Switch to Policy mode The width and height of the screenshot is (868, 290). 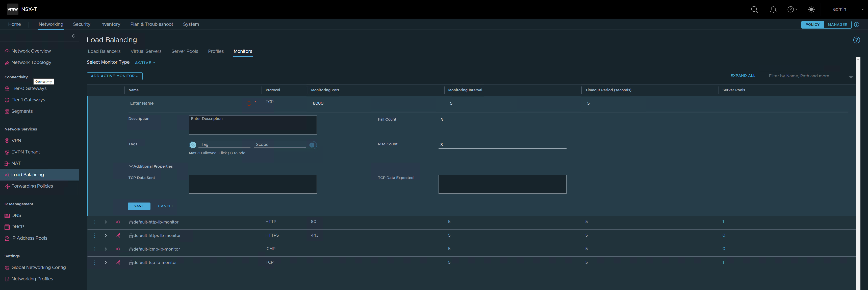(x=812, y=25)
